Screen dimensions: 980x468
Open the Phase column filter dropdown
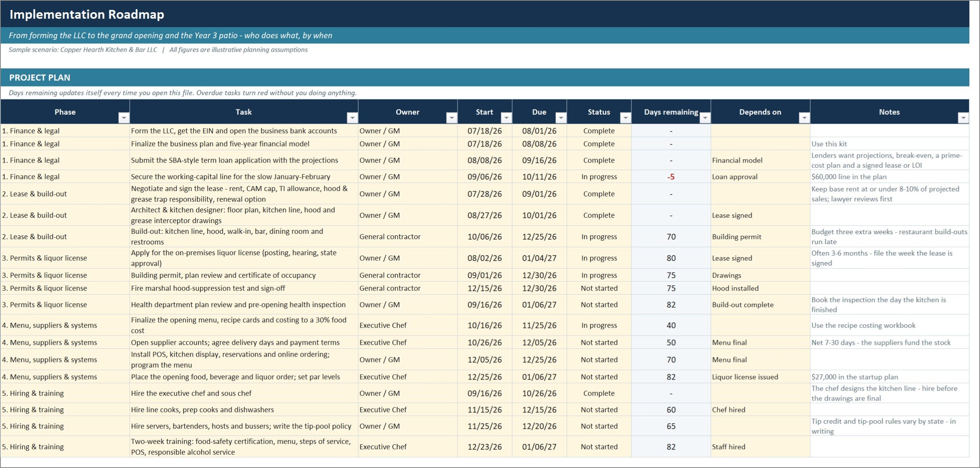(x=124, y=118)
